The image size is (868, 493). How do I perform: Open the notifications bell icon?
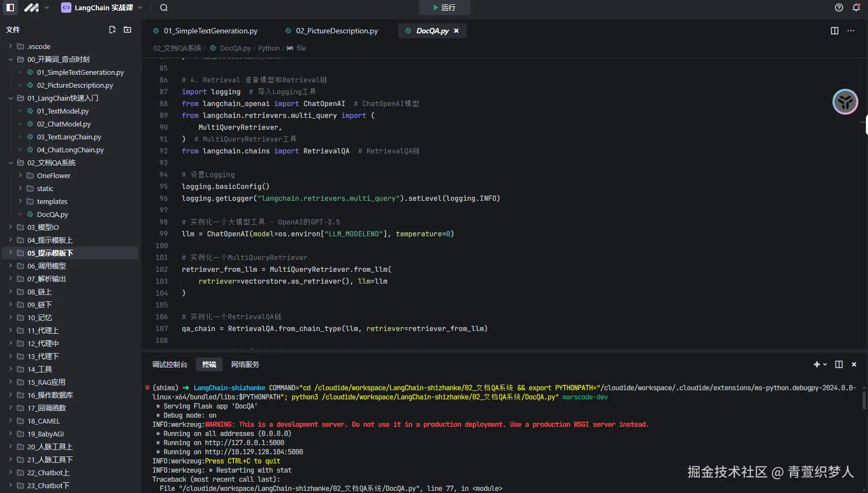click(x=856, y=8)
